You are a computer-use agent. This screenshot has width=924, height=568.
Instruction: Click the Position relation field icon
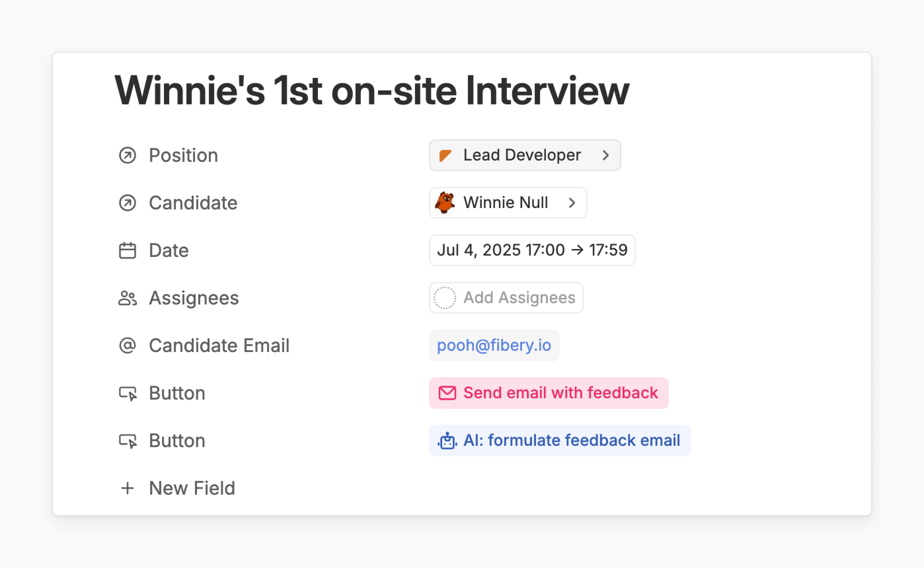tap(128, 155)
